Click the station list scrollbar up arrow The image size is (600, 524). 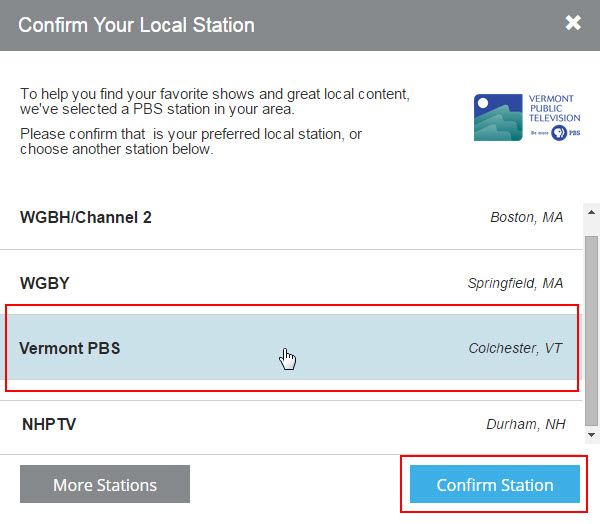pyautogui.click(x=591, y=212)
